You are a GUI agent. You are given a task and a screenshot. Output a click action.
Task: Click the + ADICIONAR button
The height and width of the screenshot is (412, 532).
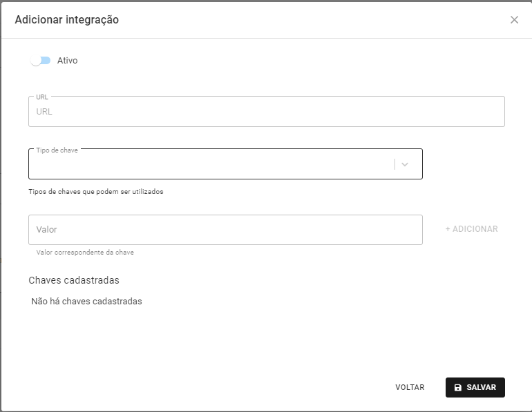pos(471,229)
